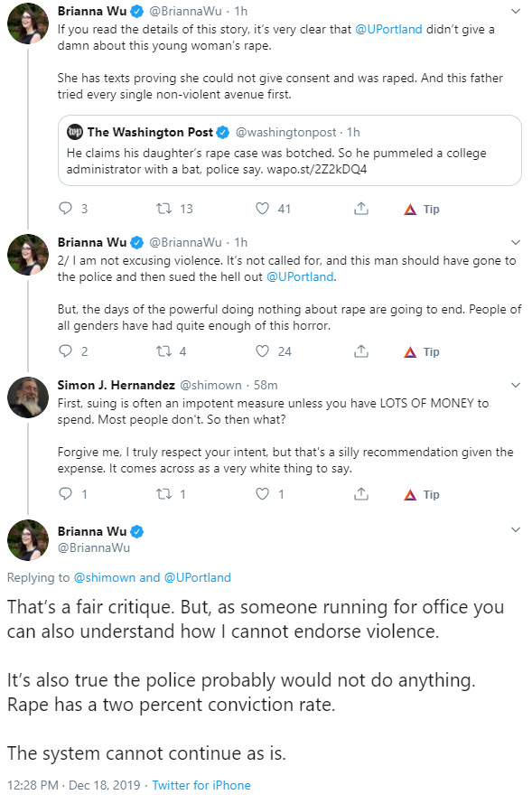Reply to the first Brianna Wu tweet

point(66,208)
